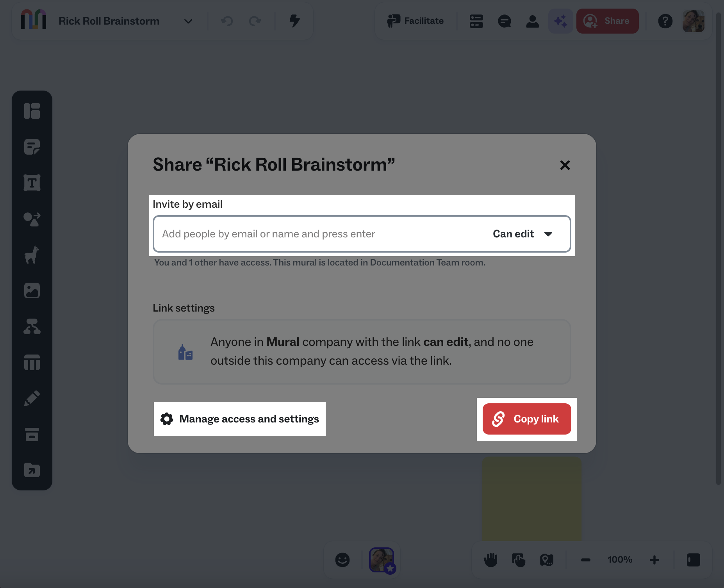
Task: Open the llama assistant in the sidebar
Action: coord(32,254)
